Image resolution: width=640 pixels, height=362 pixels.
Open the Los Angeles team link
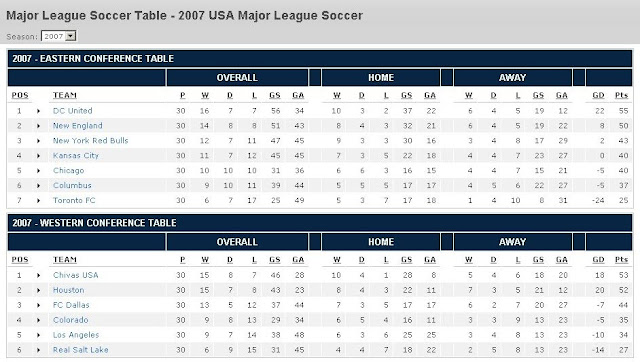[76, 335]
